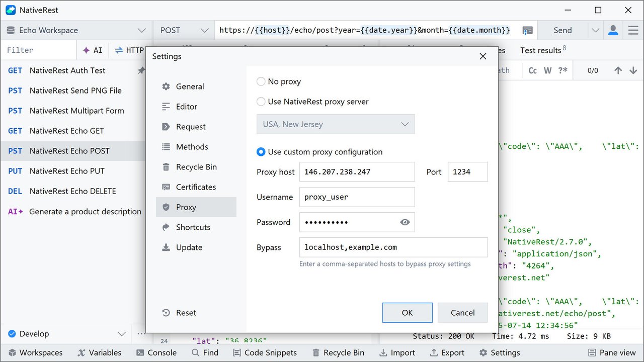The height and width of the screenshot is (362, 644).
Task: Click the next match down arrow
Action: [x=633, y=70]
